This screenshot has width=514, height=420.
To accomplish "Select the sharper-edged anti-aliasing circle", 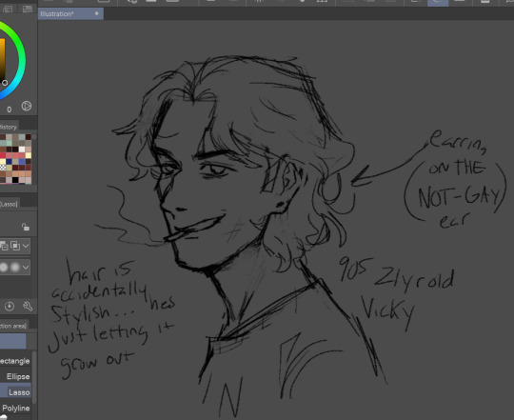I will (x=4, y=268).
